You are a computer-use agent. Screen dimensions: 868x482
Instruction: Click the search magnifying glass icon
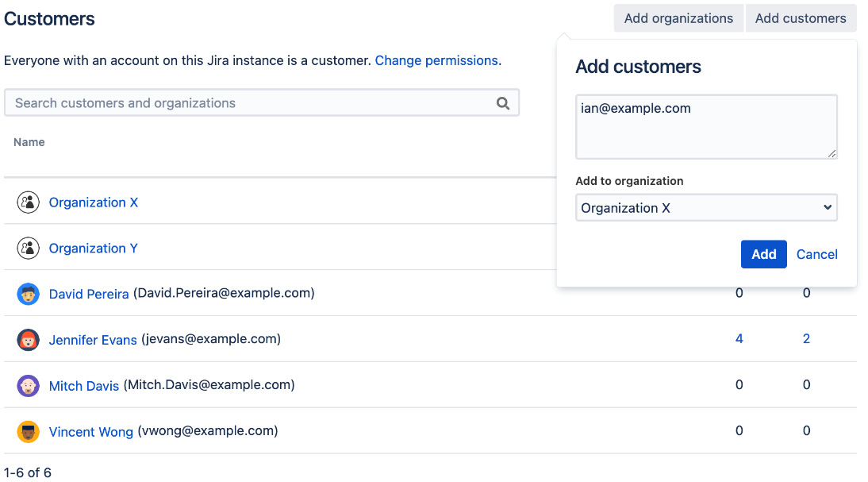(x=503, y=102)
